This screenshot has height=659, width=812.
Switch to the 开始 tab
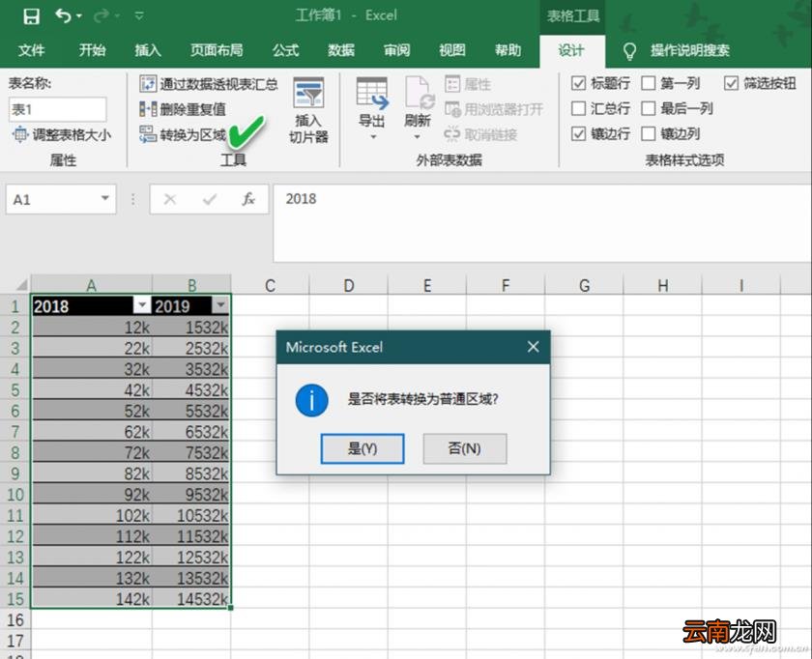click(x=92, y=50)
